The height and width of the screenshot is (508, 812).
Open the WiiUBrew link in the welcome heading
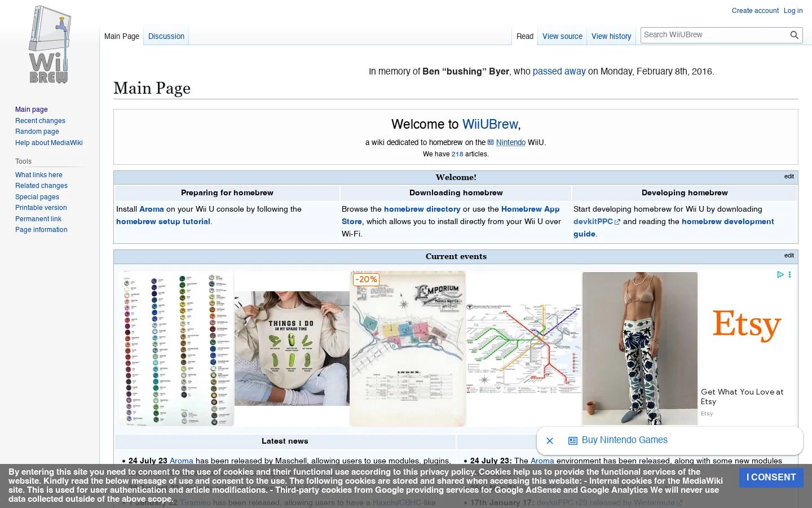(x=490, y=124)
